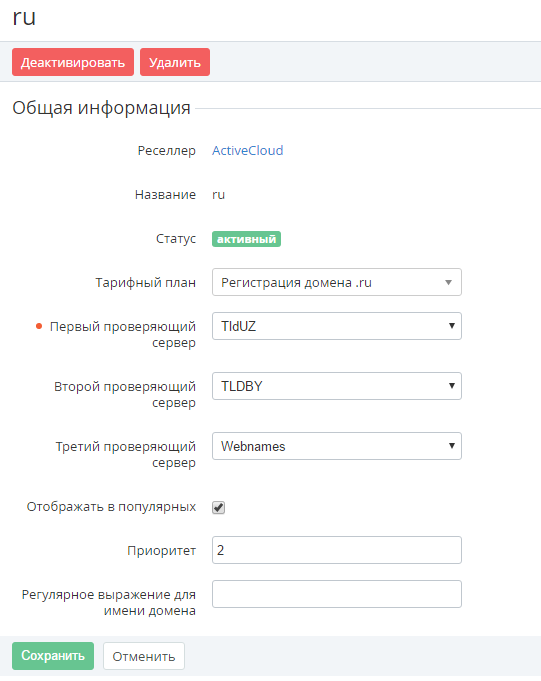Open the TLDBY second checking server dropdown
The width and height of the screenshot is (541, 681).
[x=336, y=386]
